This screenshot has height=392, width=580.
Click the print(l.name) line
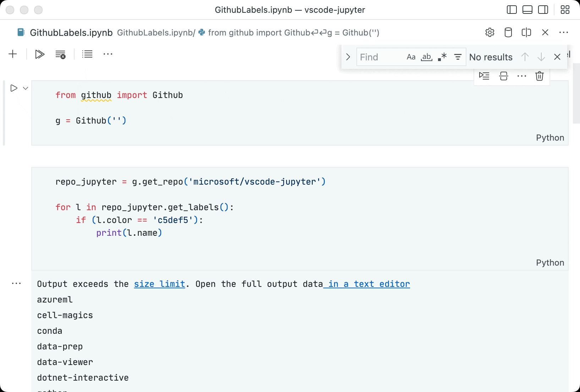click(129, 233)
